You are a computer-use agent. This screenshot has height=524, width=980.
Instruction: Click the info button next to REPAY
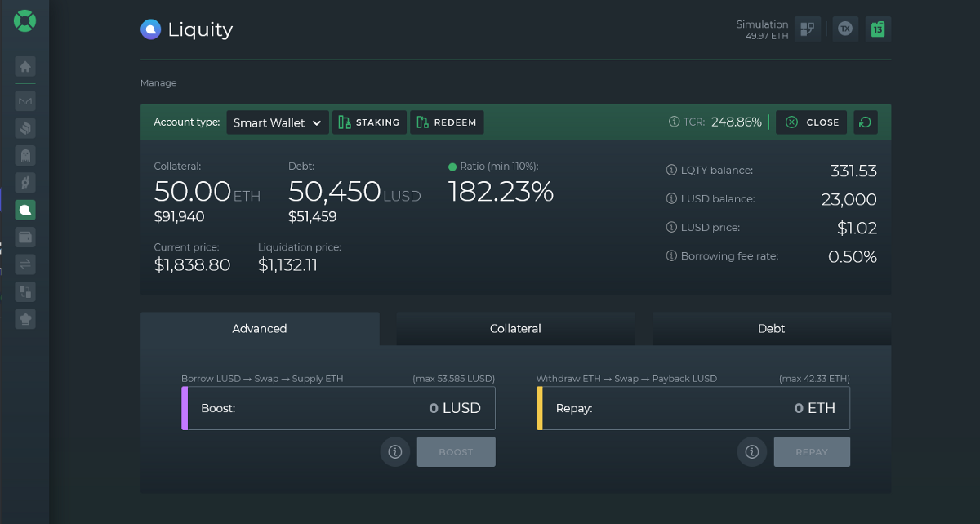(752, 451)
